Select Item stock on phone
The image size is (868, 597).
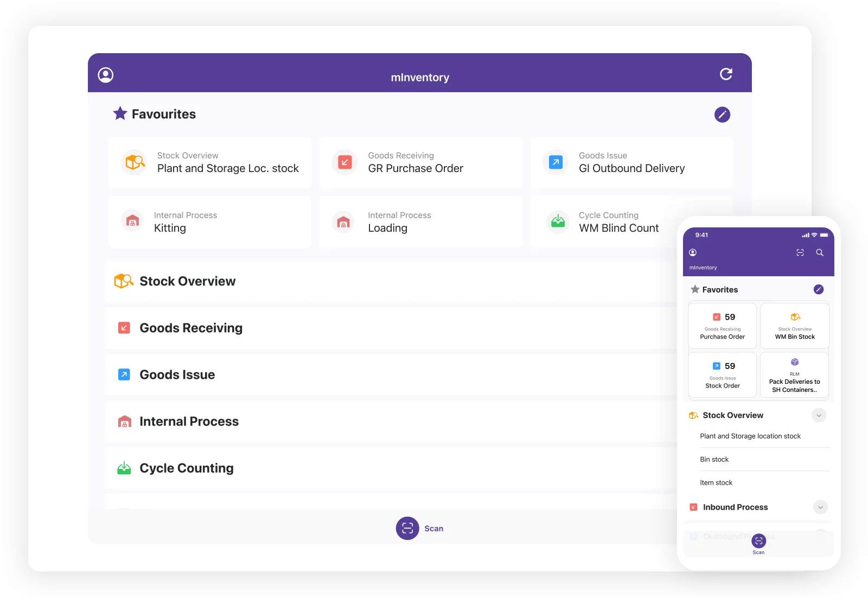pos(716,483)
